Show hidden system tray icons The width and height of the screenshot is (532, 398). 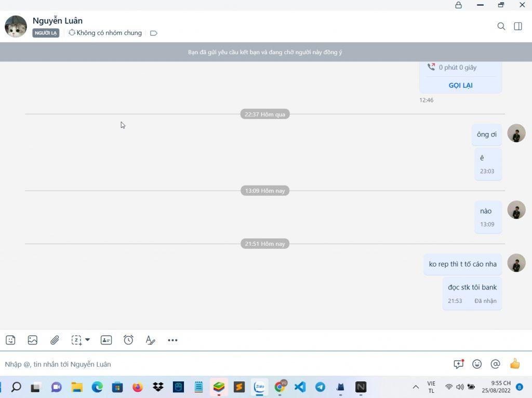[416, 387]
